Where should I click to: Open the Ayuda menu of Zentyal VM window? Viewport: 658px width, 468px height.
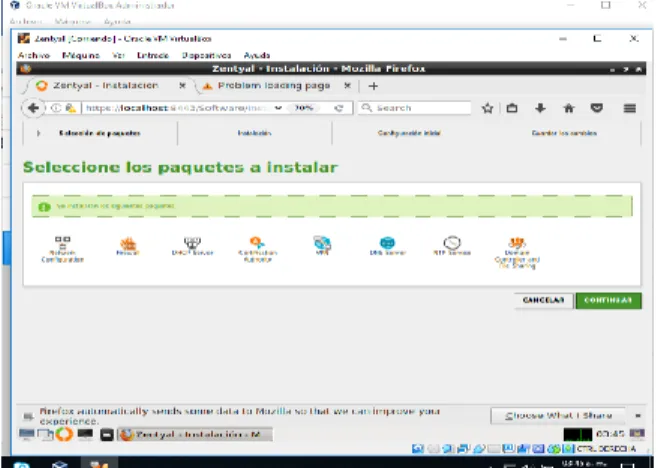pos(257,55)
